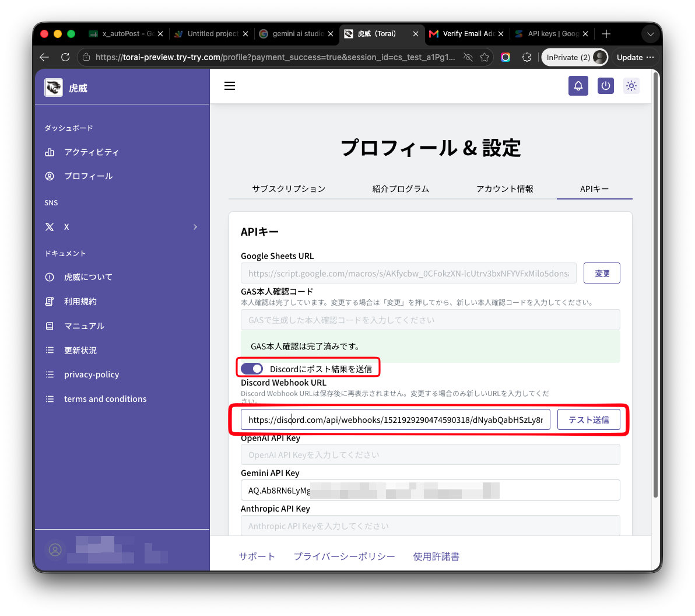Open プロフィール in the sidebar
This screenshot has height=616, width=695.
point(88,176)
